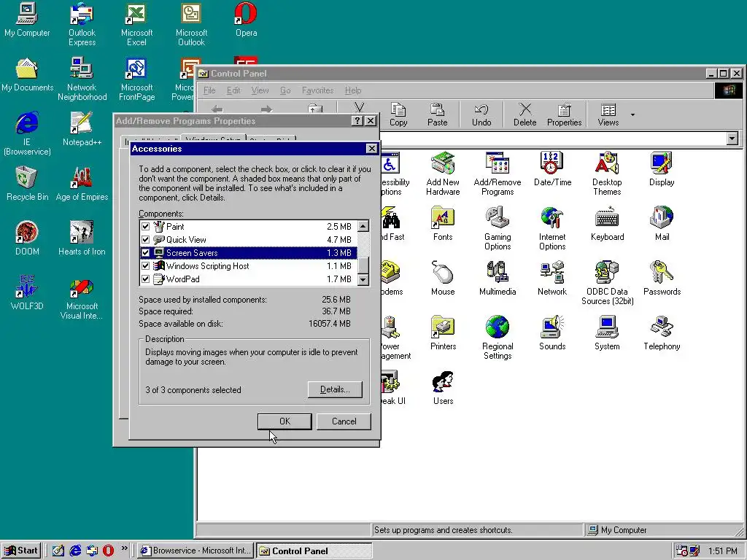Open the System applet icon
747x560 pixels.
[x=607, y=333]
